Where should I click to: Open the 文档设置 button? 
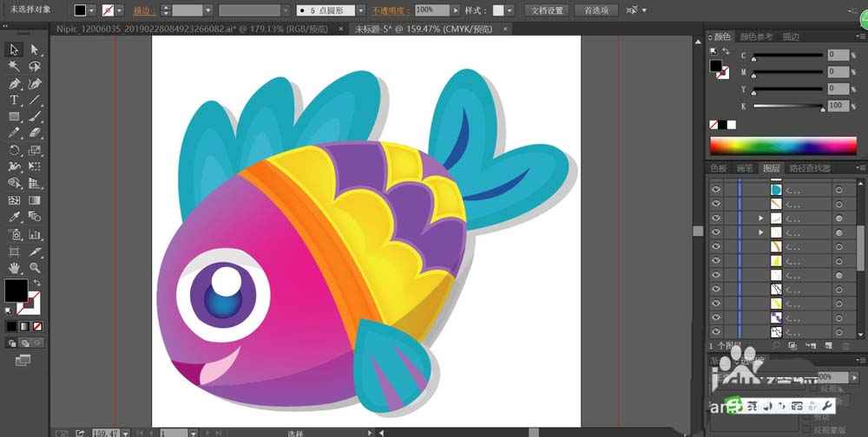[x=547, y=10]
